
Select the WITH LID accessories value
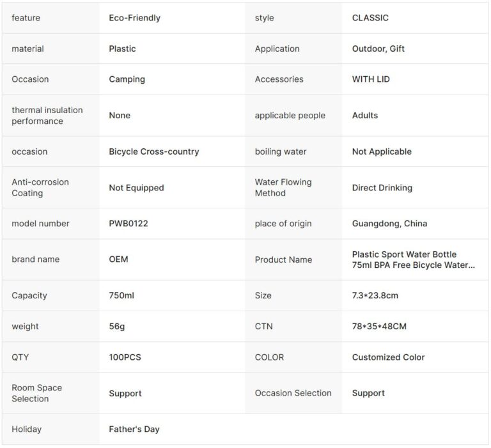click(371, 79)
